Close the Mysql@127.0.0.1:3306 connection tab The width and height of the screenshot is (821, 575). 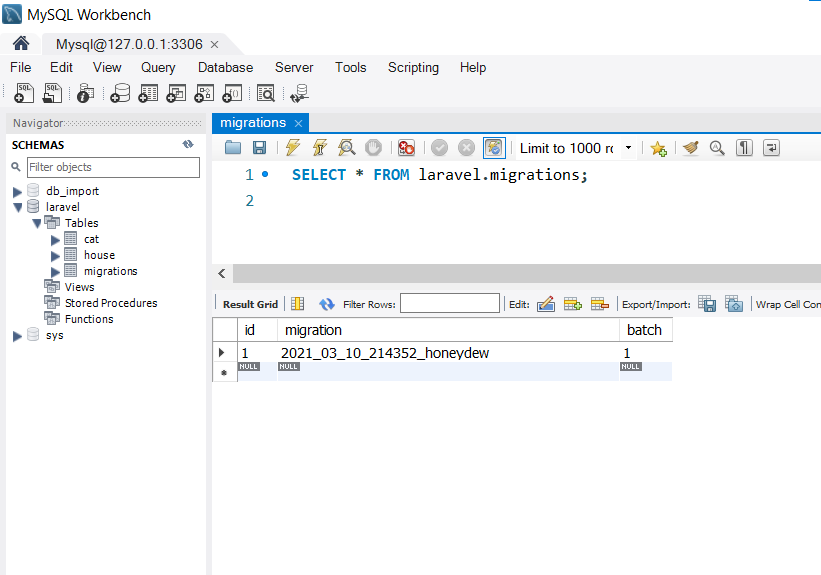214,45
